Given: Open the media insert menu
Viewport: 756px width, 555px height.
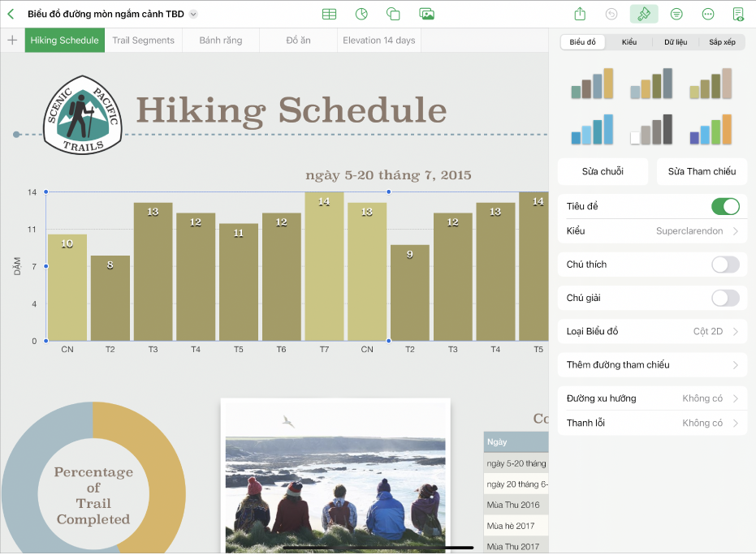Looking at the screenshot, I should [x=426, y=14].
